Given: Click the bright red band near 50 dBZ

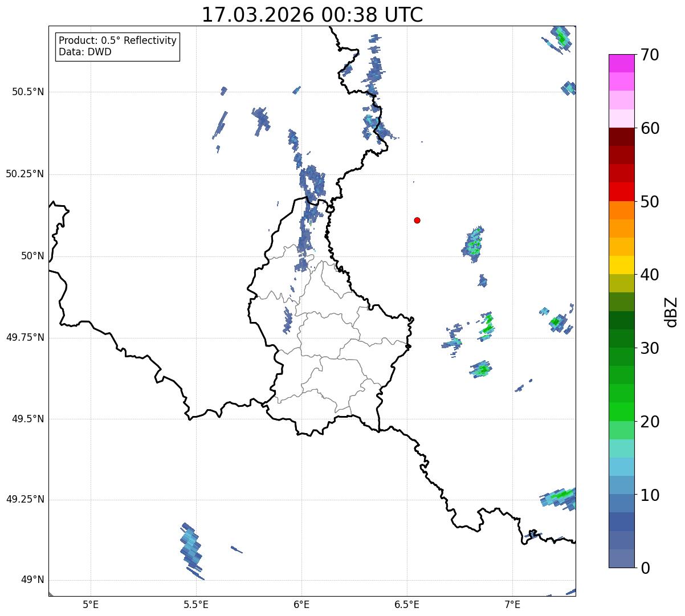Looking at the screenshot, I should pos(622,192).
